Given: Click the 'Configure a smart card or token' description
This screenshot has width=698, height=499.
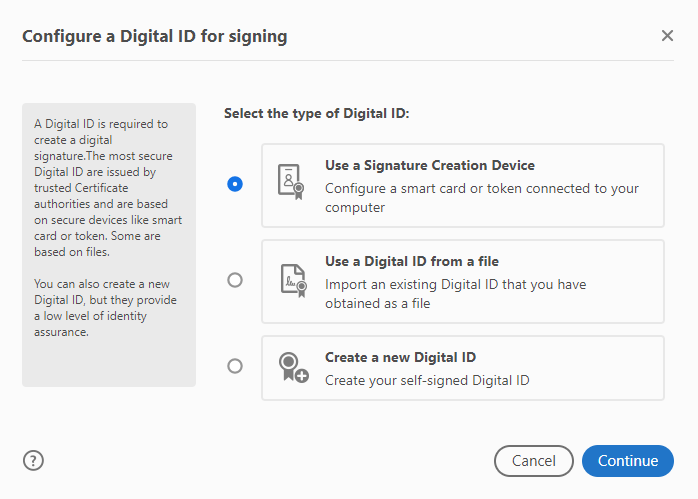Looking at the screenshot, I should (x=481, y=198).
